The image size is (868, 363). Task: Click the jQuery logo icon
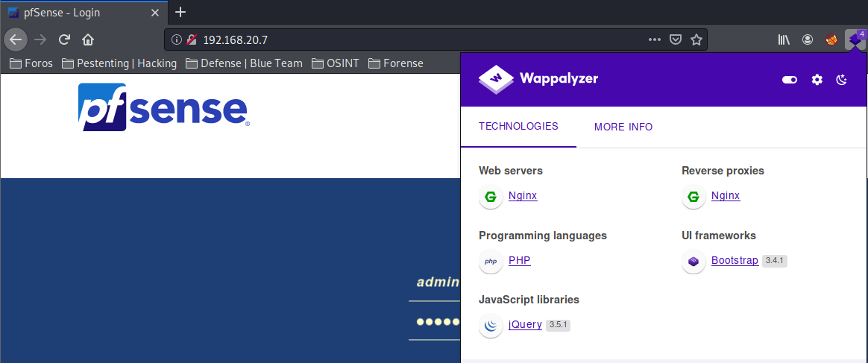[x=491, y=326]
